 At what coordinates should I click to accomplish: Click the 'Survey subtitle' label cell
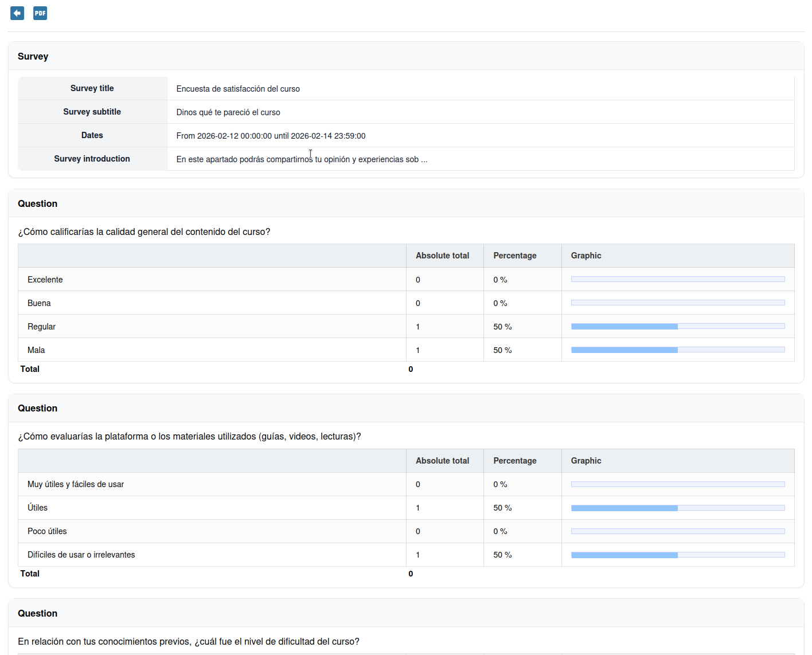[x=92, y=112]
